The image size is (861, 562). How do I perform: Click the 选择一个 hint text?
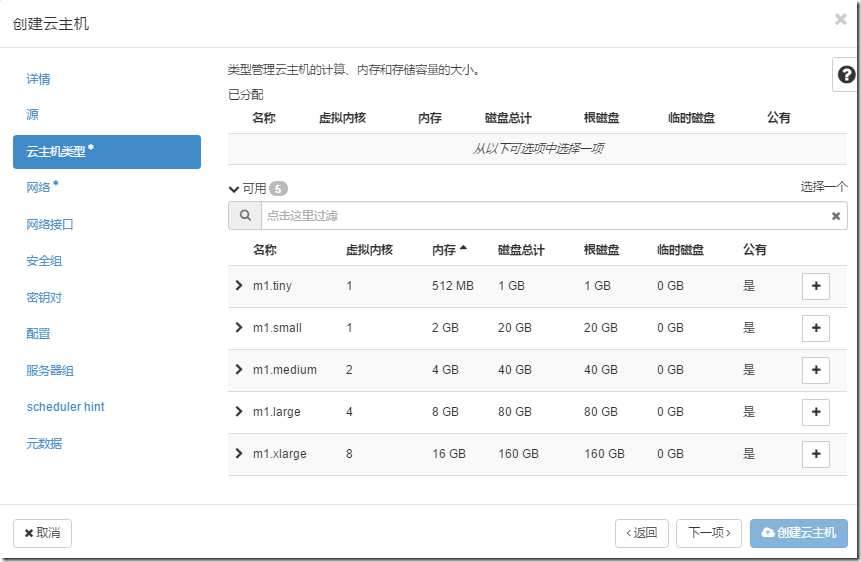coord(824,187)
